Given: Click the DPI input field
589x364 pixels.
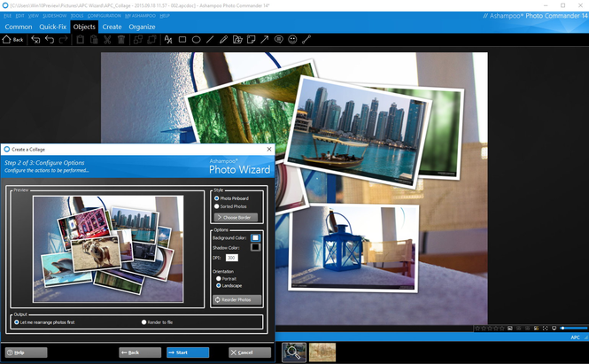Looking at the screenshot, I should [232, 258].
